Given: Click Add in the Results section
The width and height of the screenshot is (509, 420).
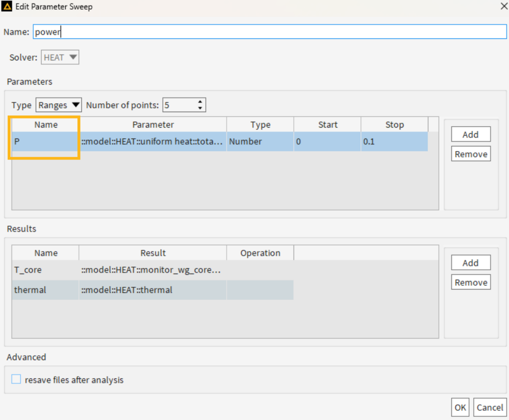Looking at the screenshot, I should pos(471,262).
